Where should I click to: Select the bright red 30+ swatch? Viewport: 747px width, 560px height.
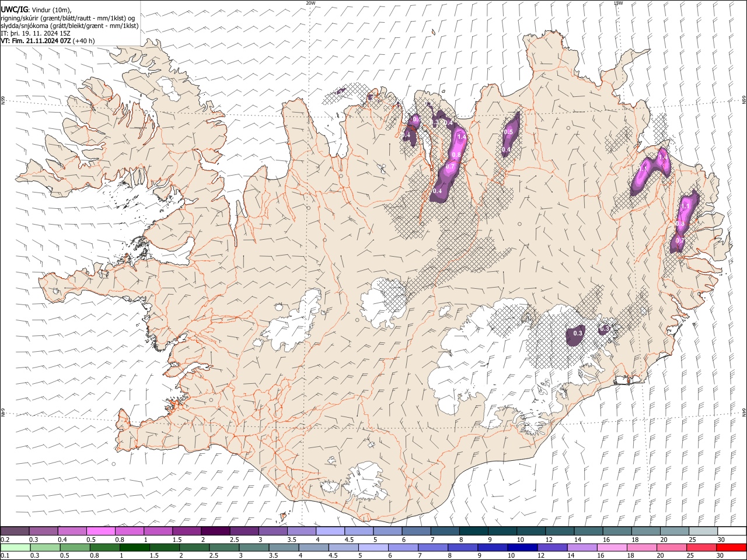coord(732,547)
